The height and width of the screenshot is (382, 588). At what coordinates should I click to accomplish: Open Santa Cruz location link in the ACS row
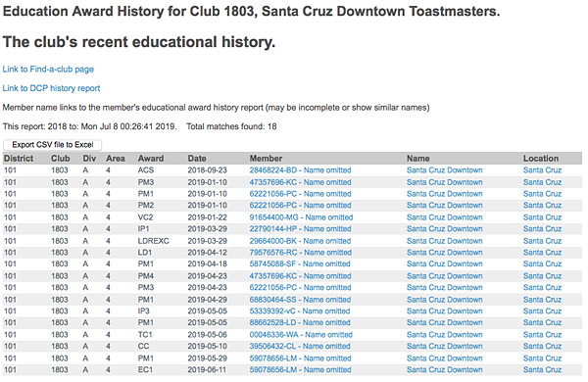542,170
